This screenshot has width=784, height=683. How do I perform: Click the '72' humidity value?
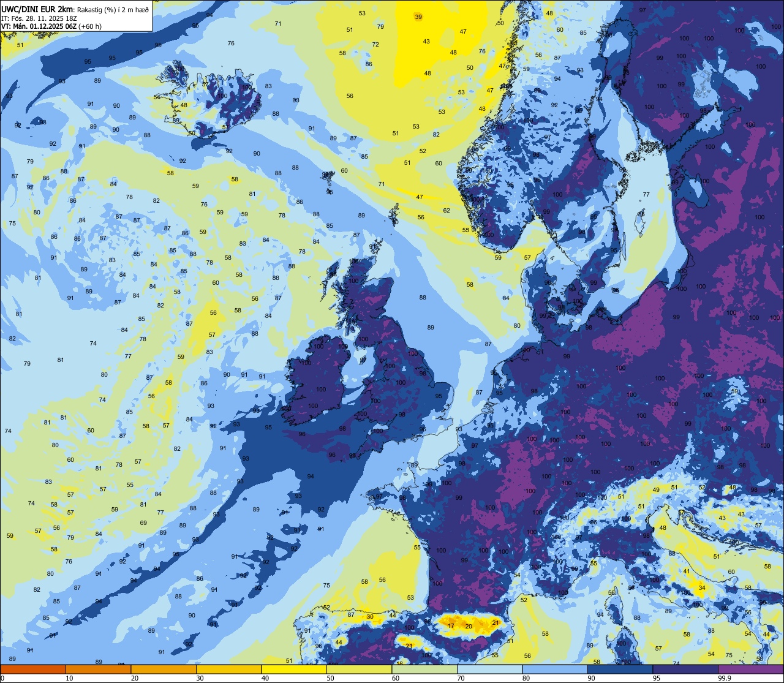click(375, 45)
